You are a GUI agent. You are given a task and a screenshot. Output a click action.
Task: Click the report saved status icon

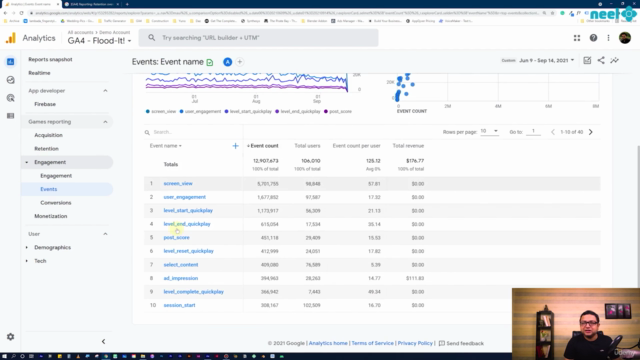(x=210, y=62)
